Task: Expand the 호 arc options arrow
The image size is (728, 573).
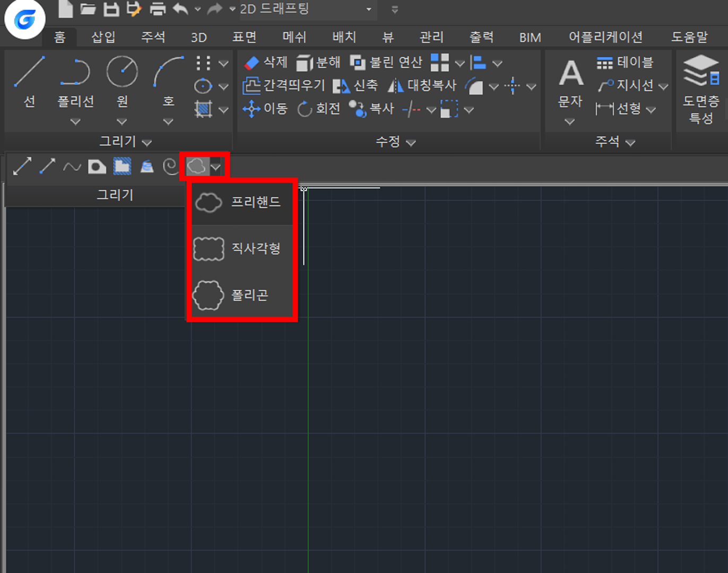Action: [x=168, y=121]
